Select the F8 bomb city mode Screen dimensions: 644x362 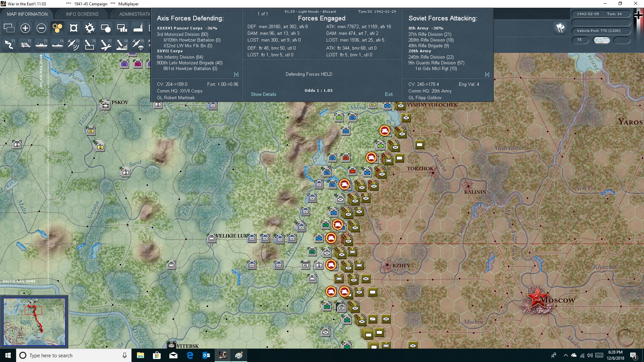[121, 44]
